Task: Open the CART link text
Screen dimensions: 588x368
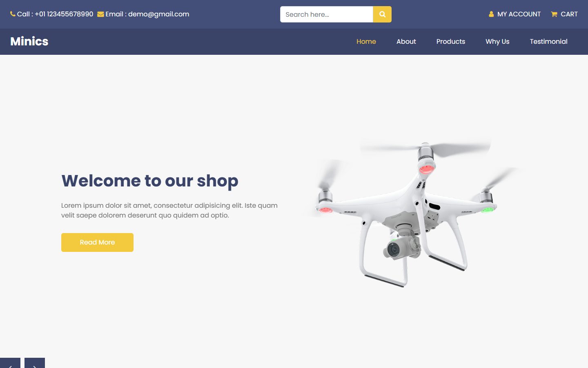Action: coord(569,14)
